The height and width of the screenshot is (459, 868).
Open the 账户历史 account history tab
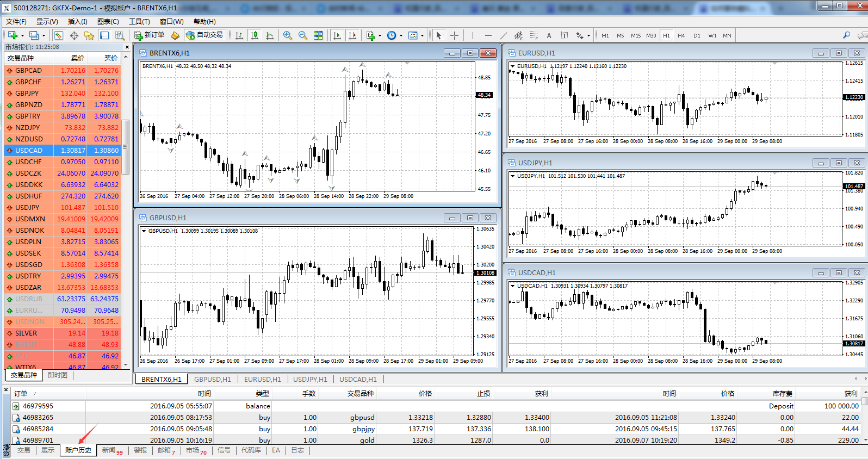pos(78,450)
